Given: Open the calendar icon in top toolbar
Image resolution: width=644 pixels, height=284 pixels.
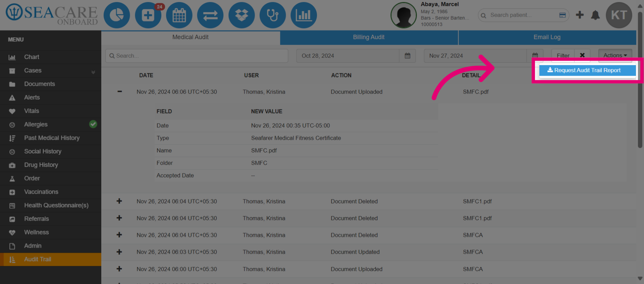Looking at the screenshot, I should (x=179, y=15).
